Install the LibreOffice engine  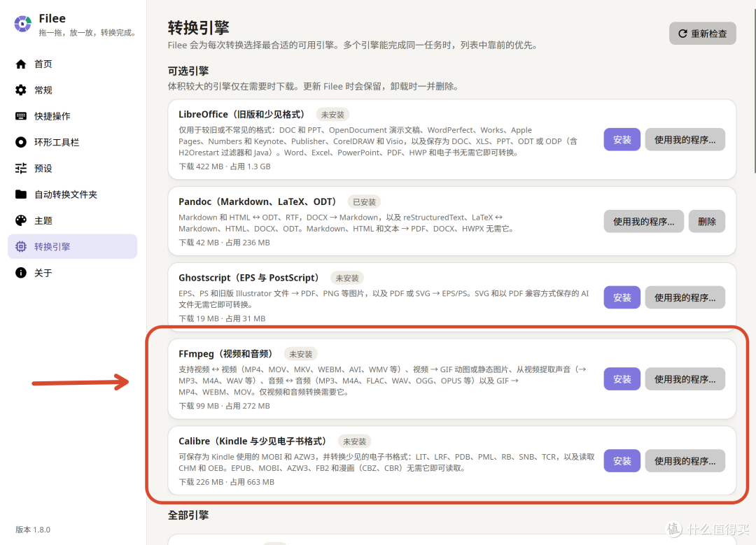tap(622, 140)
